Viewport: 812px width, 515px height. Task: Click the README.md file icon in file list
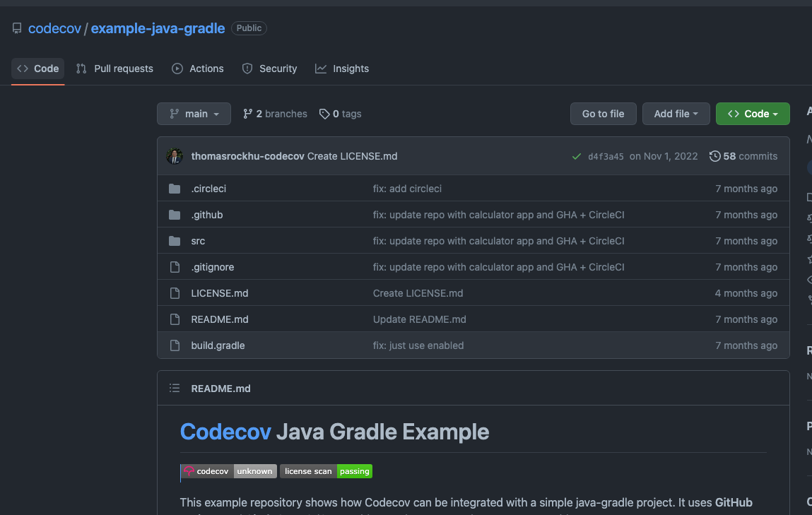[175, 319]
